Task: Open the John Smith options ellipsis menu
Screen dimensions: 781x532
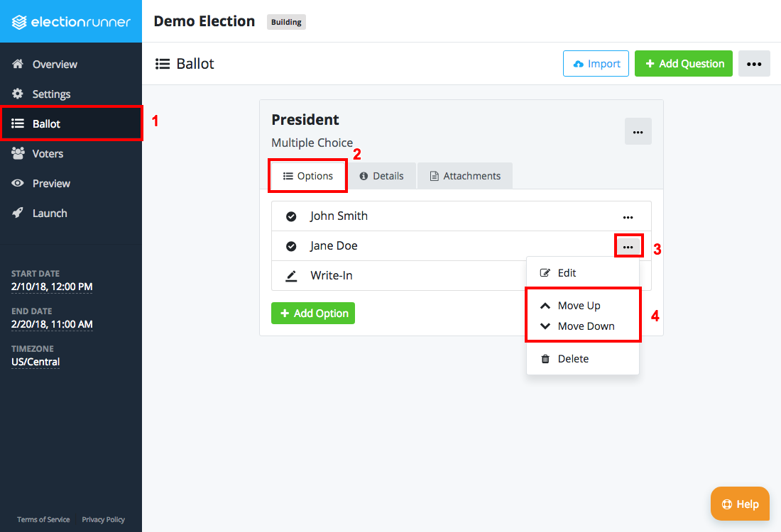Action: pos(628,218)
